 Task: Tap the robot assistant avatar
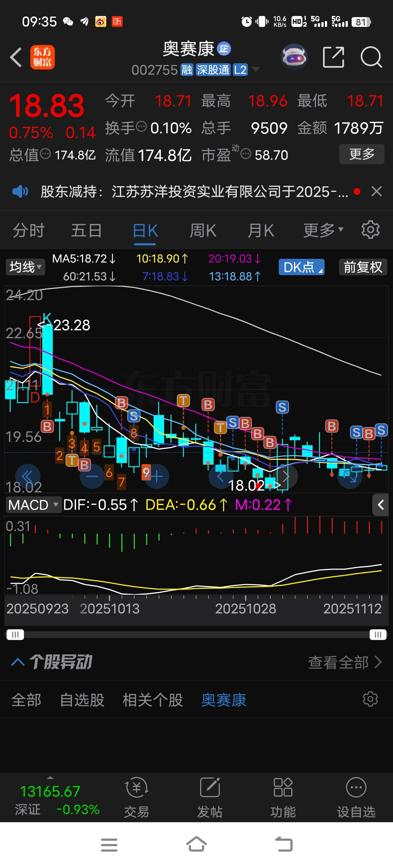[294, 57]
